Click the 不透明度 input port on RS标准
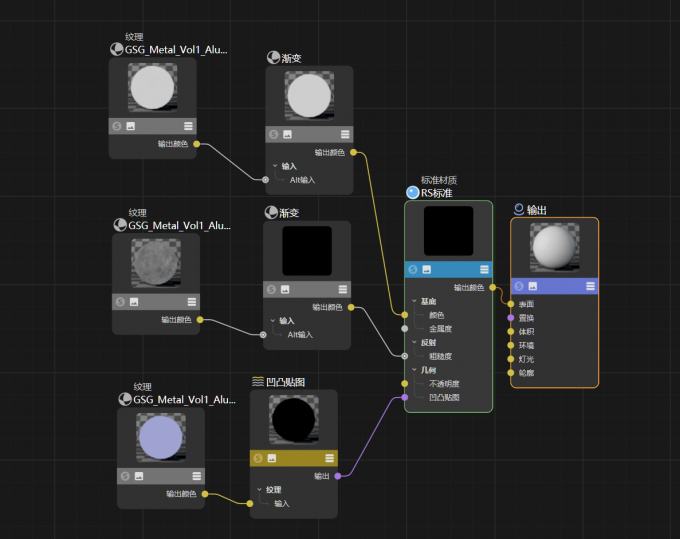This screenshot has width=680, height=539. click(405, 383)
